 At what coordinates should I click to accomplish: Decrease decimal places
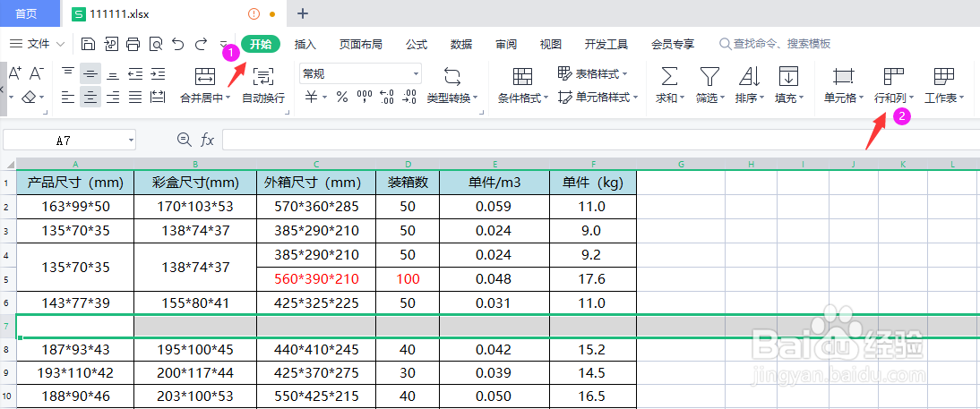[409, 97]
